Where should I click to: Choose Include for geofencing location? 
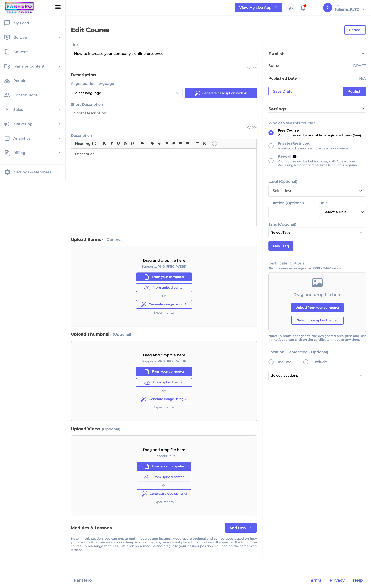(x=271, y=362)
